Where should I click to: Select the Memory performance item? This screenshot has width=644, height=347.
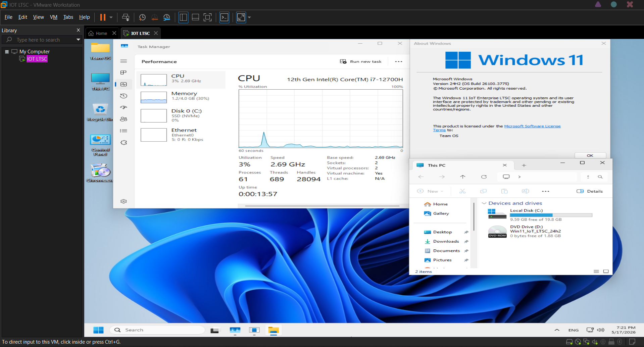tap(181, 97)
